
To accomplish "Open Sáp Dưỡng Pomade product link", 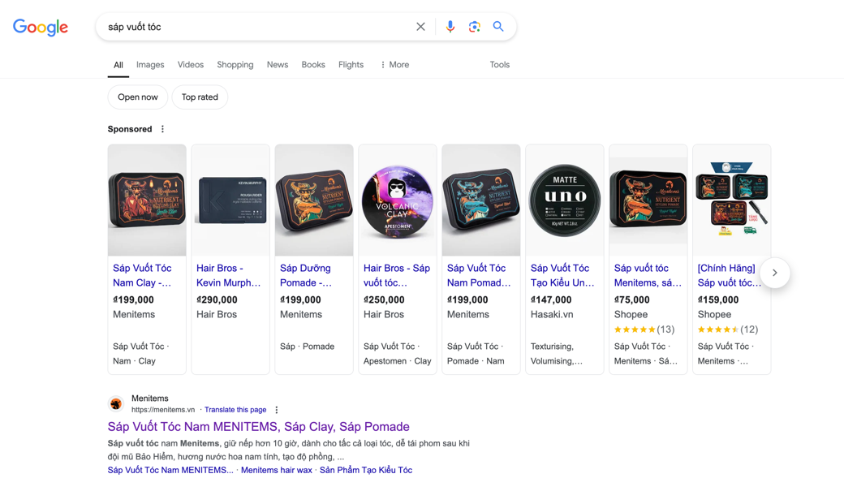I will coord(306,275).
